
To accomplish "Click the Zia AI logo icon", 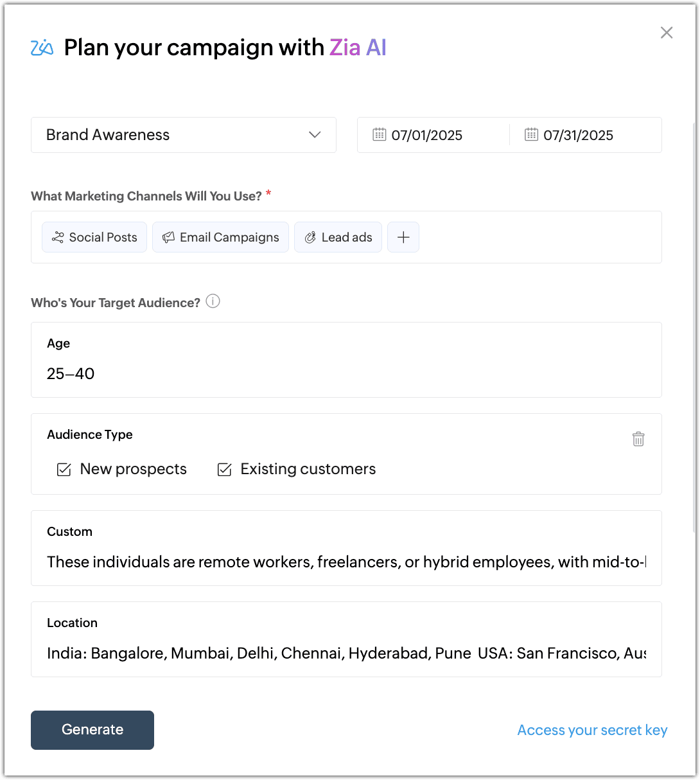I will pos(42,48).
